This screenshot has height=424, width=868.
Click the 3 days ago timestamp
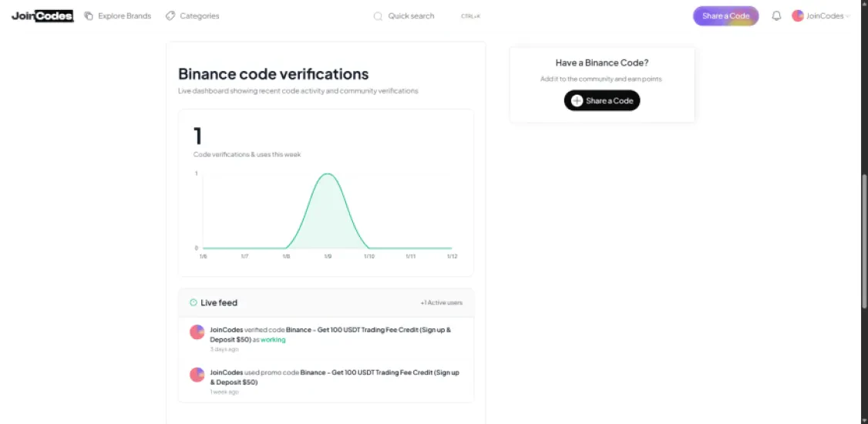pos(224,349)
